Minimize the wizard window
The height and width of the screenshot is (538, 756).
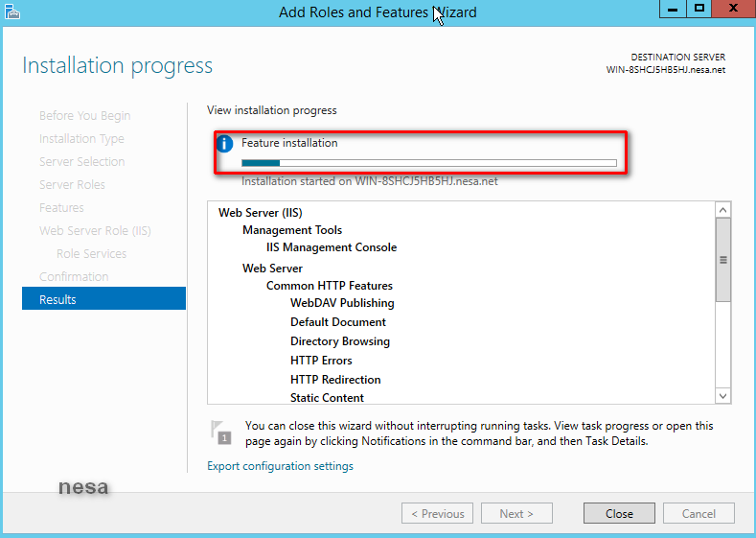673,9
